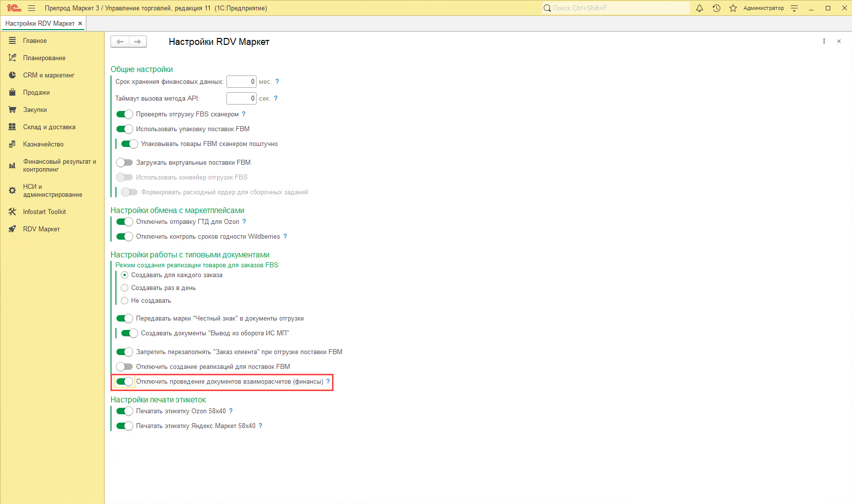Click the Поиск Ctrl+Shift+F search box

[616, 8]
